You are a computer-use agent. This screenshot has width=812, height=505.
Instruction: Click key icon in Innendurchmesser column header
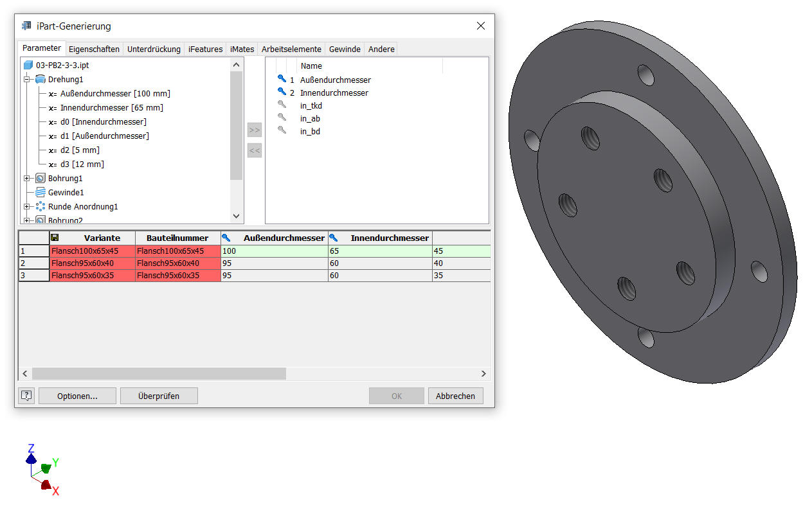[x=333, y=238]
